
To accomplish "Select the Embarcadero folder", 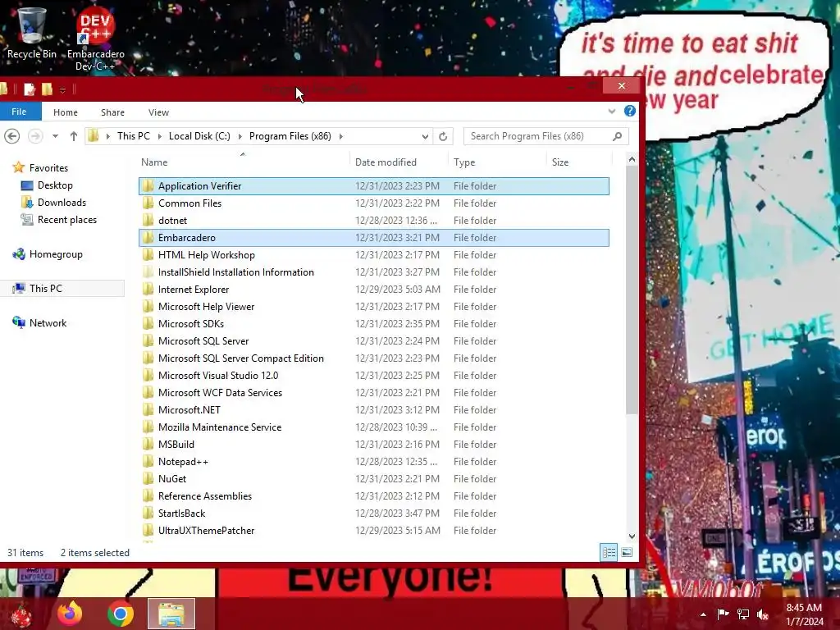I will 373,237.
